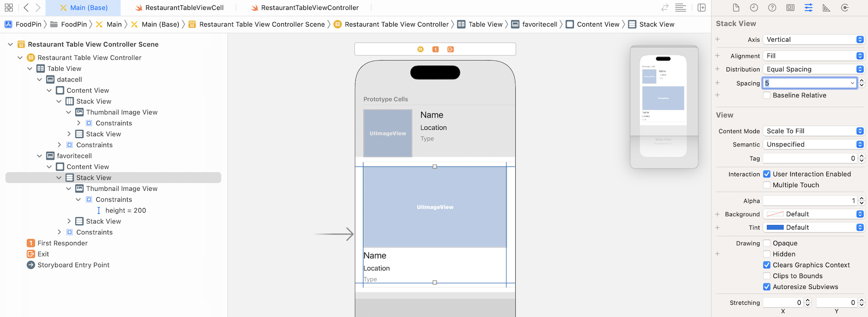Click the Stretching X value field
The width and height of the screenshot is (868, 317).
coord(783,303)
